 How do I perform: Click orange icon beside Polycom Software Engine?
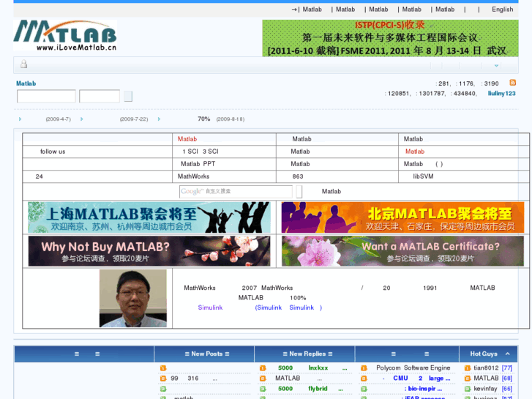pos(364,368)
